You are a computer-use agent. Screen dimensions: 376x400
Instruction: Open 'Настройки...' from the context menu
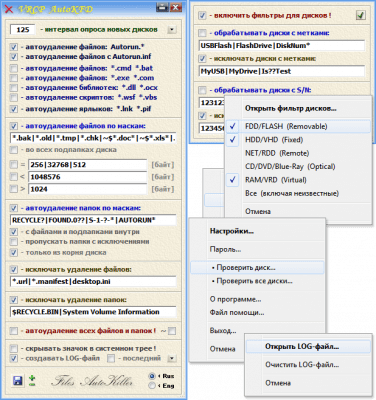(x=257, y=231)
